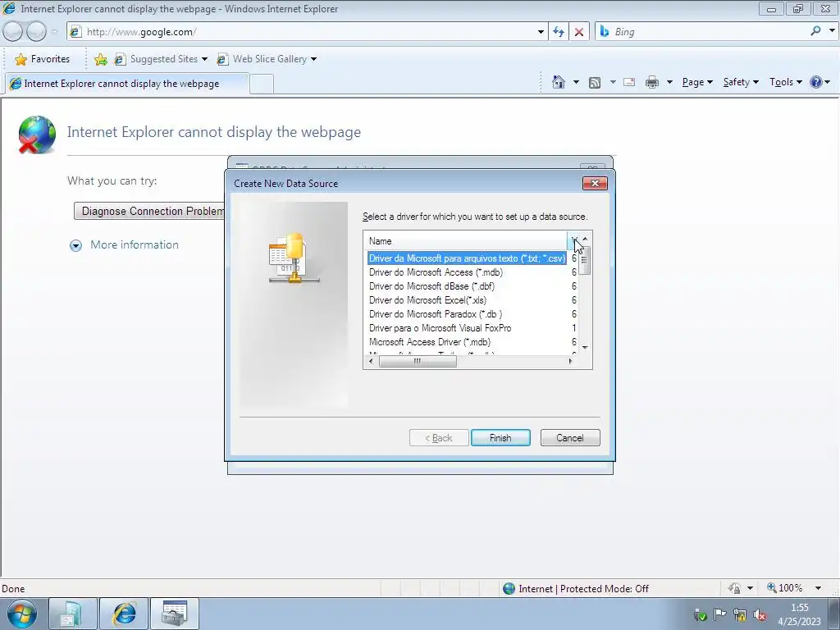Close the Create New Data Source dialog
Screen dimensions: 840x630
(x=595, y=183)
